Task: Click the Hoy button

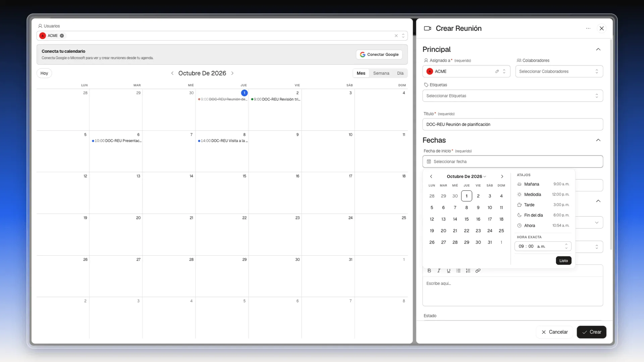Action: (44, 73)
